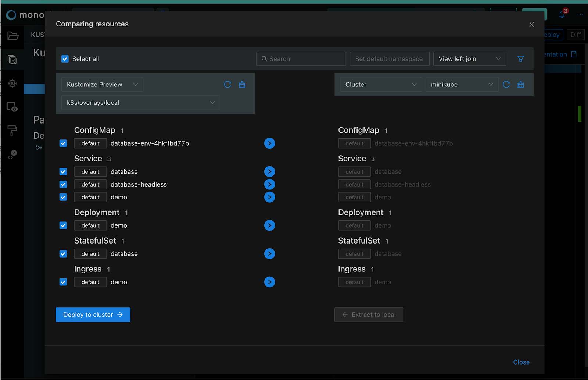The height and width of the screenshot is (380, 588).
Task: Open the ellipsis more menu in top bar
Action: pos(580,14)
